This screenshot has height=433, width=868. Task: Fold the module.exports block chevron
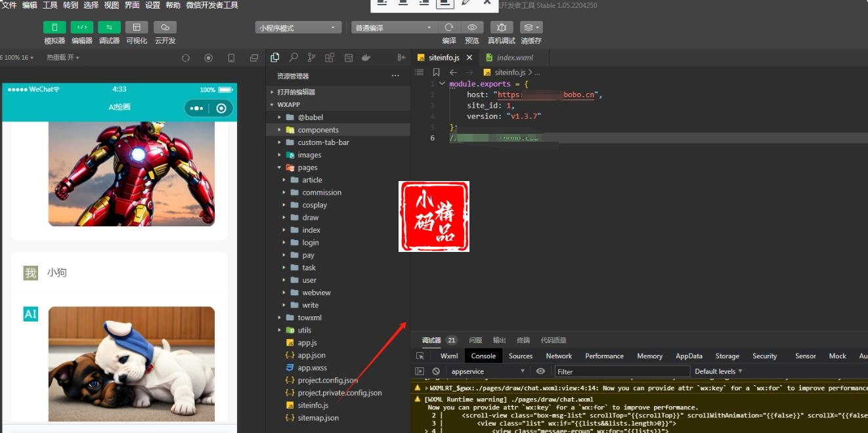(x=442, y=84)
